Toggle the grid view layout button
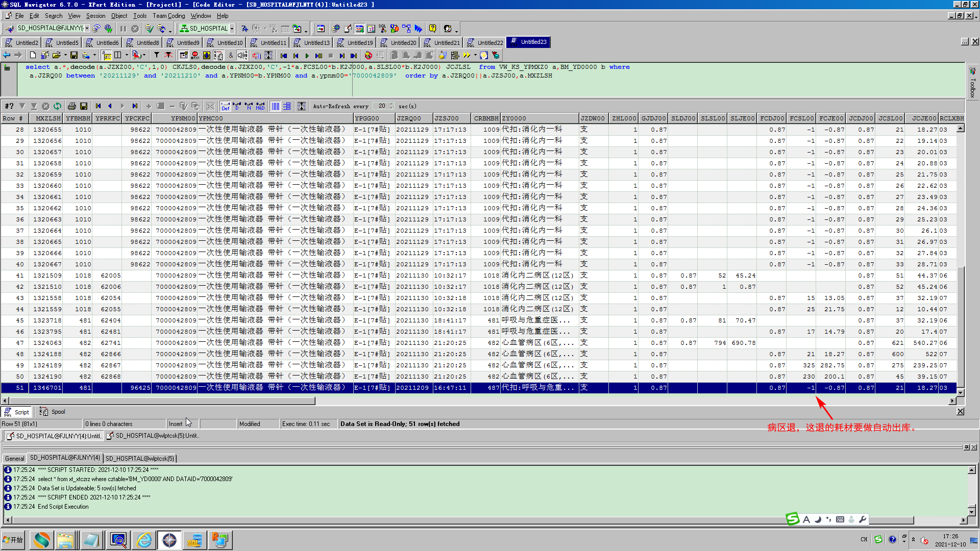This screenshot has height=551, width=980. [276, 106]
